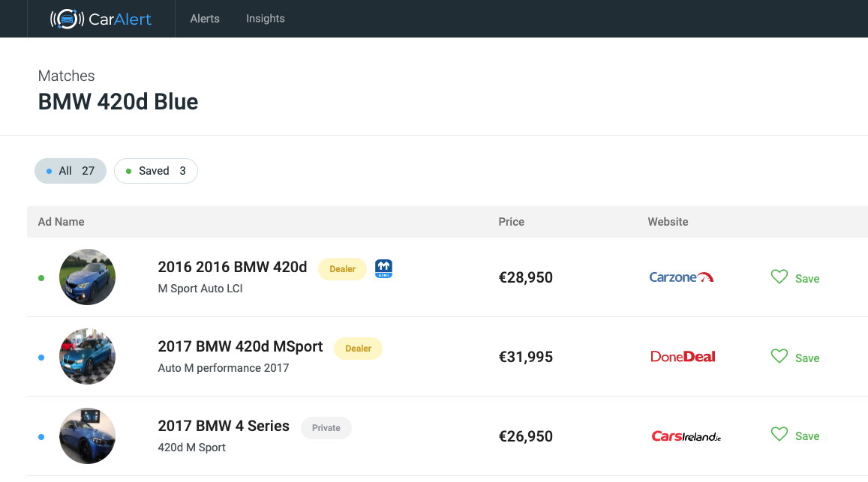The image size is (868, 482).
Task: Open 2016 2016 BMW 420d listing title
Action: (x=233, y=268)
